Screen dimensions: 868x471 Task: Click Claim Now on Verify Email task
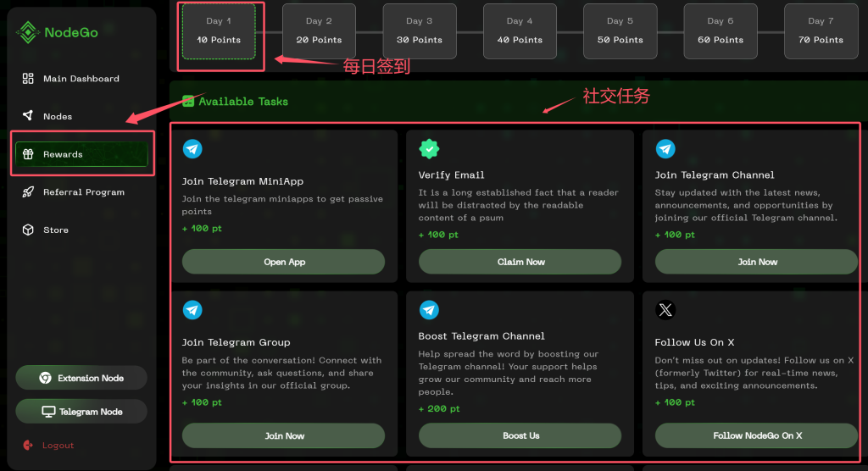[520, 262]
